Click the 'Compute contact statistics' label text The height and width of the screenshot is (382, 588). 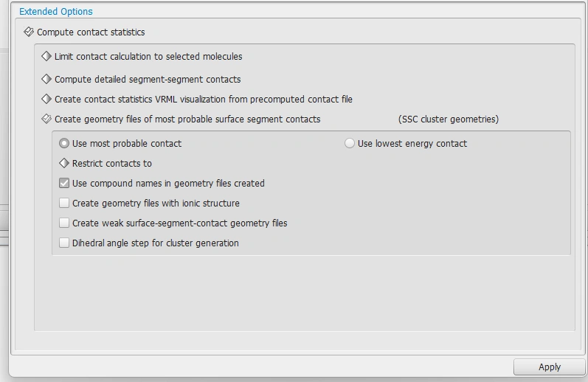pos(91,32)
